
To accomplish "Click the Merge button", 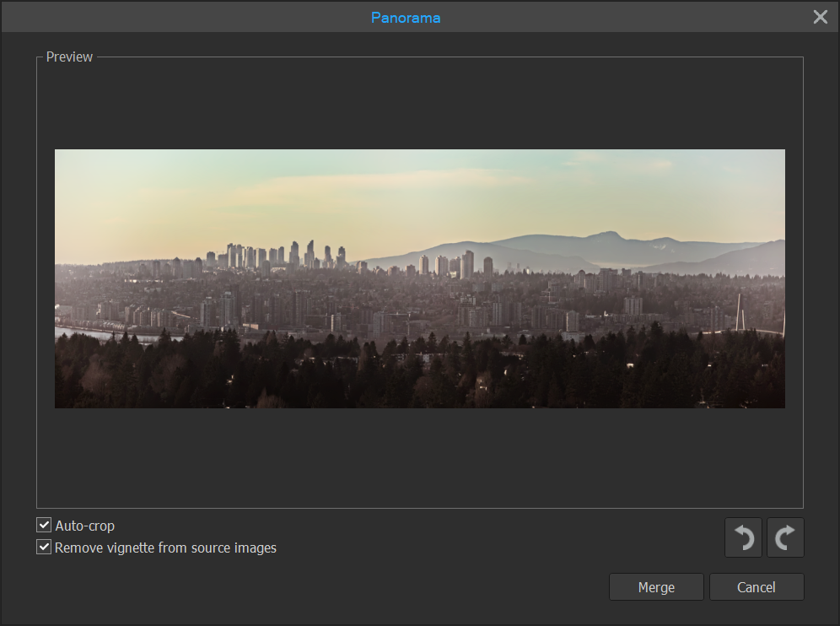I will [656, 587].
